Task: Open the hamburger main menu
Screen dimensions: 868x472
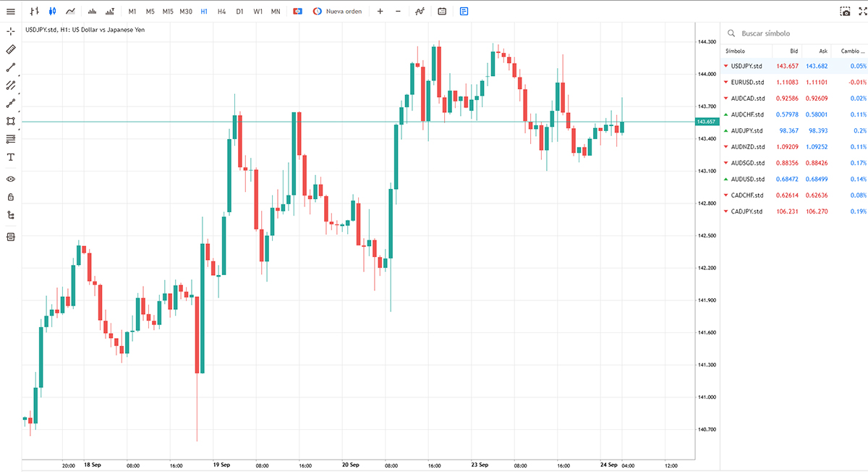Action: pyautogui.click(x=10, y=12)
